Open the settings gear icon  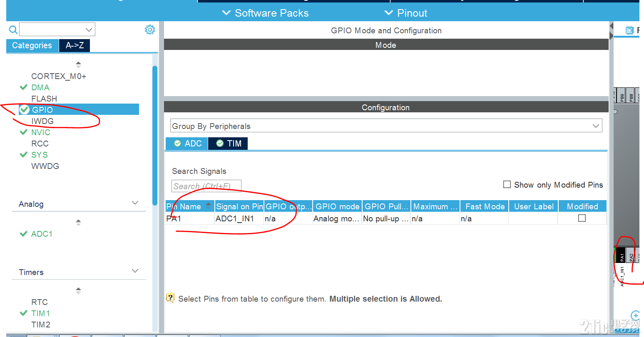tap(150, 29)
